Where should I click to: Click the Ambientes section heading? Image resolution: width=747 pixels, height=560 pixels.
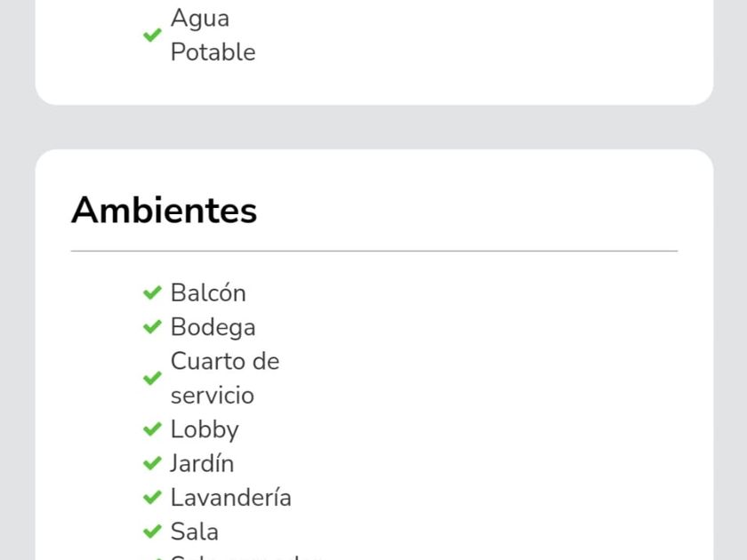click(x=165, y=211)
